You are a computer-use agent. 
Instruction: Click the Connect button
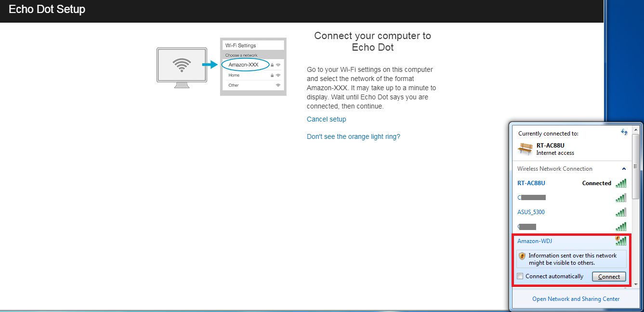pyautogui.click(x=609, y=277)
